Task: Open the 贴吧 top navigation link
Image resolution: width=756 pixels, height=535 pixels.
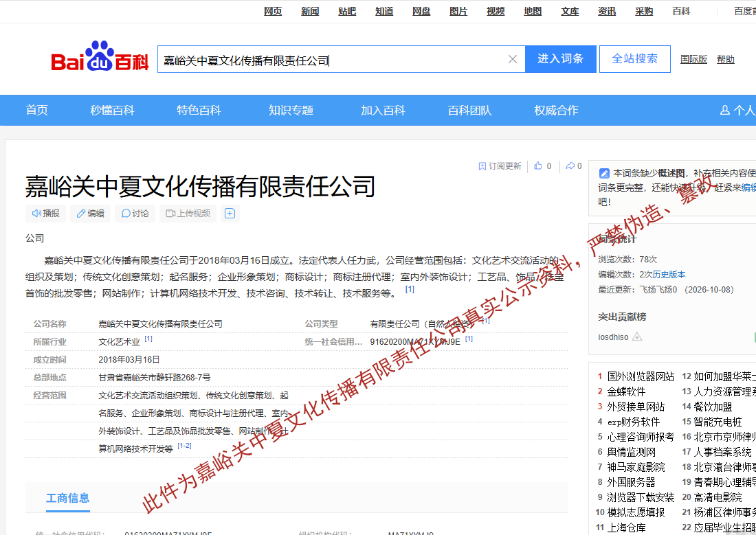Action: [x=347, y=11]
